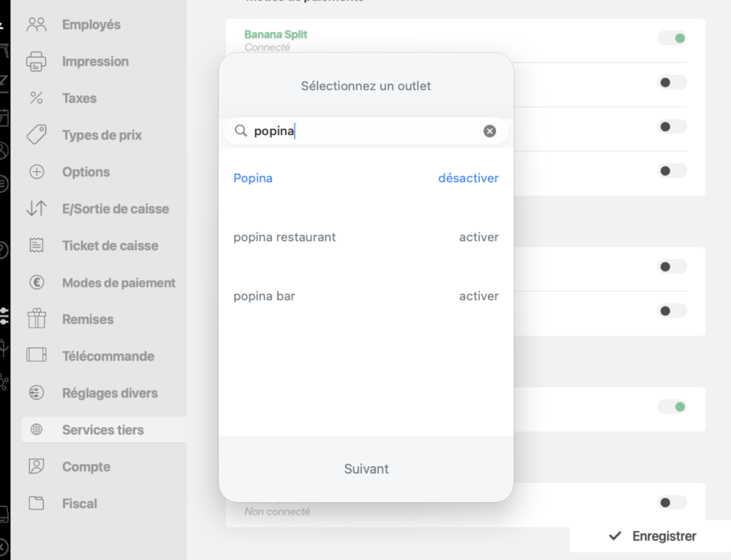
Task: Open Impression via the printer icon
Action: coord(36,61)
